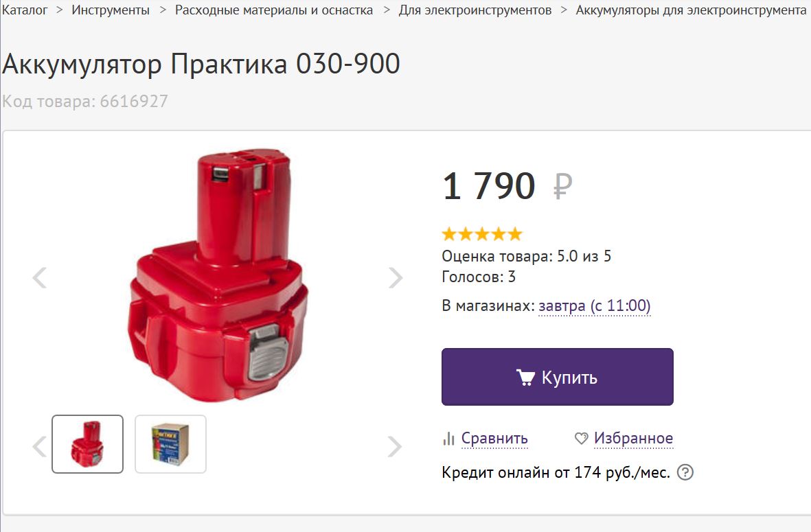Show next product image arrow
The image size is (811, 532).
pos(396,277)
